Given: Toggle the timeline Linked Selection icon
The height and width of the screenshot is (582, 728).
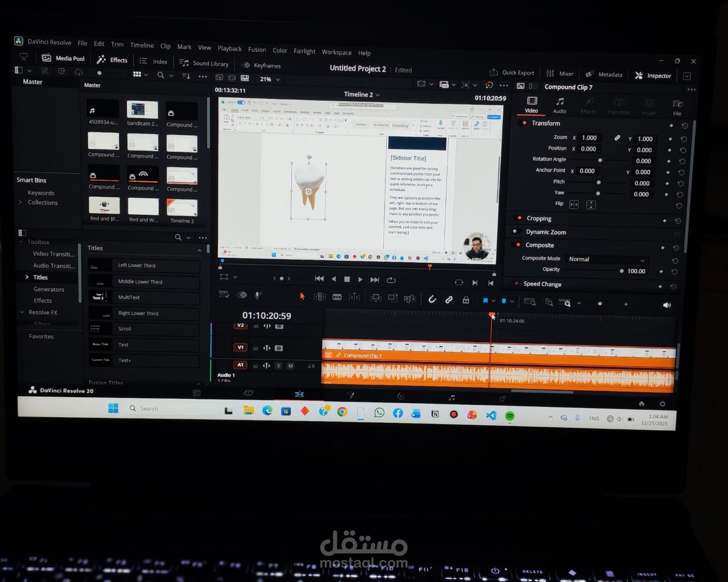Looking at the screenshot, I should 449,300.
